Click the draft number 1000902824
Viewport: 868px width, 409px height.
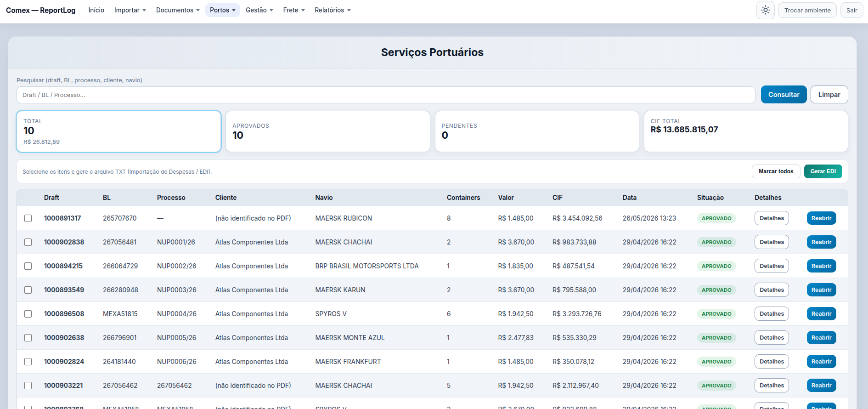(x=64, y=362)
